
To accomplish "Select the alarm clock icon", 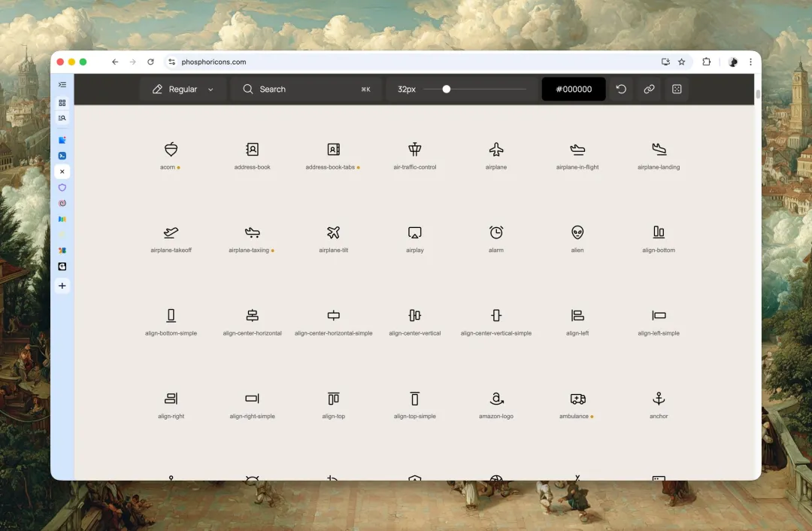I will pyautogui.click(x=496, y=232).
